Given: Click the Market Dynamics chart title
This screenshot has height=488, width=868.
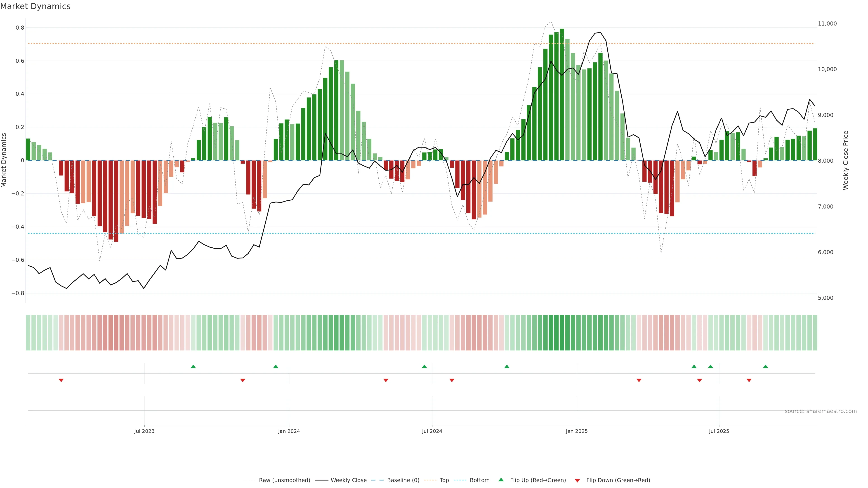Looking at the screenshot, I should pyautogui.click(x=35, y=6).
